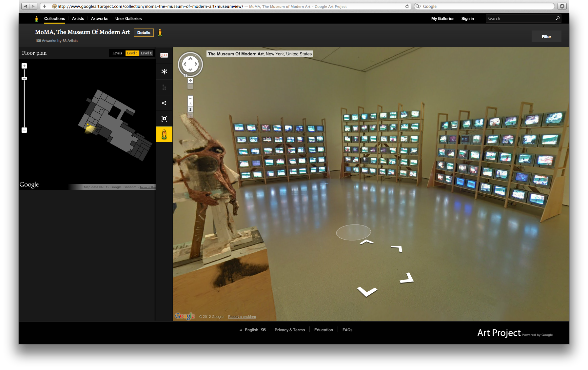Click the Google +1 icon in the sidebar
This screenshot has height=370, width=588.
pyautogui.click(x=164, y=55)
